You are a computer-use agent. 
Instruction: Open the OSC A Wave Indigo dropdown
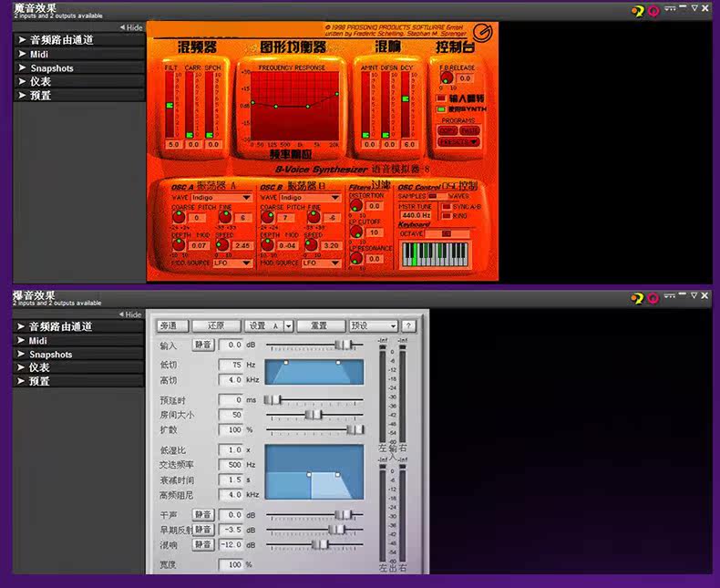point(221,198)
